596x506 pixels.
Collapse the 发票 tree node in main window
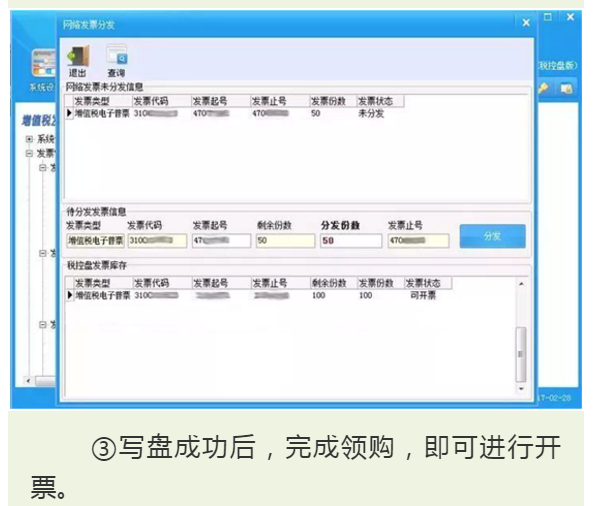pyautogui.click(x=29, y=154)
